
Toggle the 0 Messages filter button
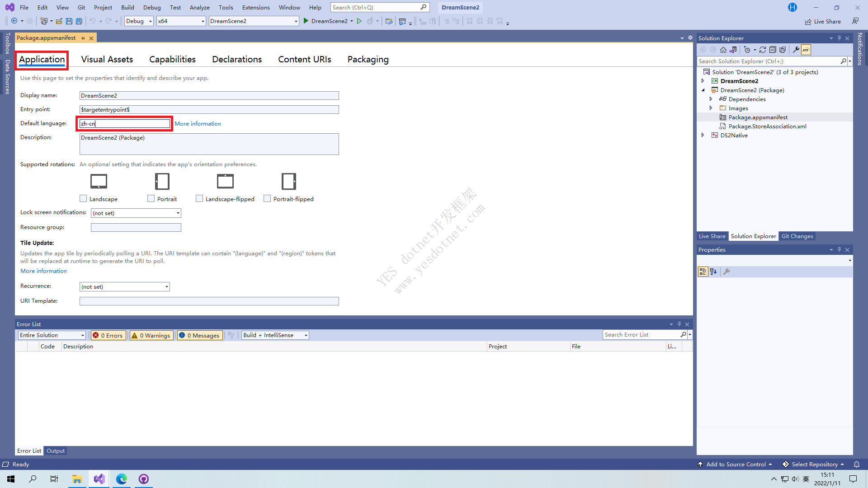[x=199, y=335]
